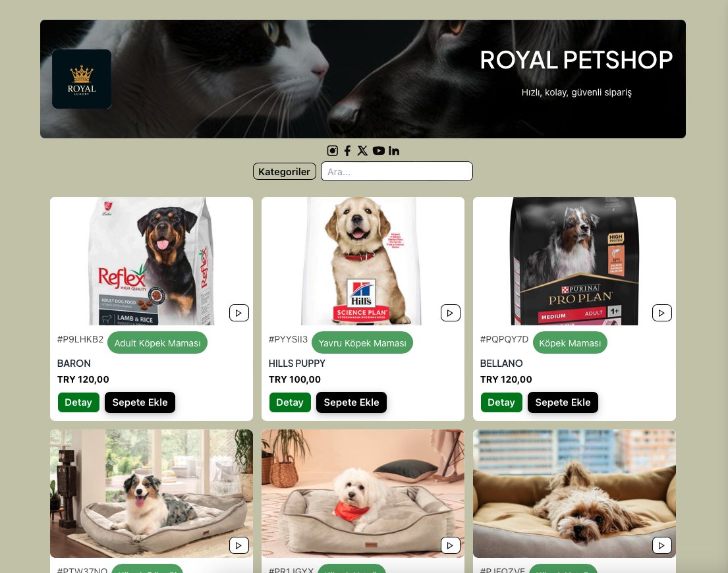Focus the Ara... search field
The height and width of the screenshot is (573, 728).
click(397, 172)
